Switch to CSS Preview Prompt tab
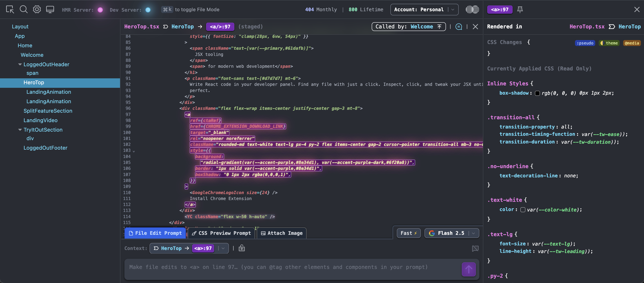The image size is (644, 283). point(221,233)
